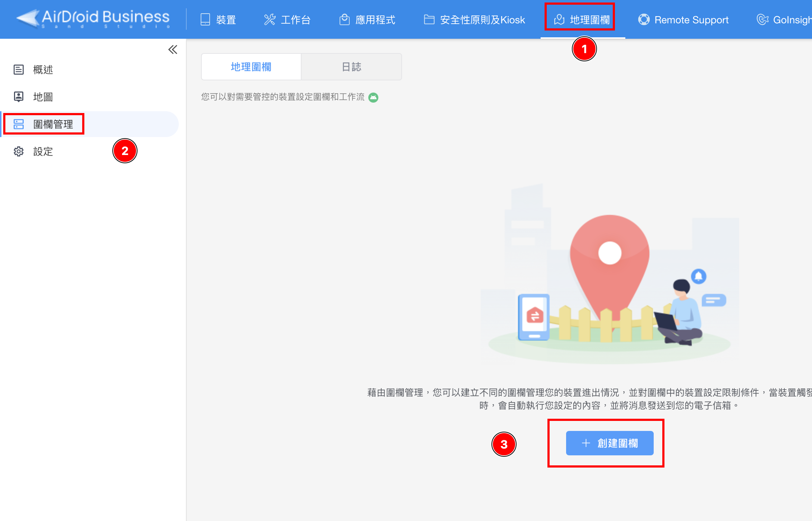Collapse the sidebar with double chevron
Image resolution: width=812 pixels, height=521 pixels.
click(173, 50)
